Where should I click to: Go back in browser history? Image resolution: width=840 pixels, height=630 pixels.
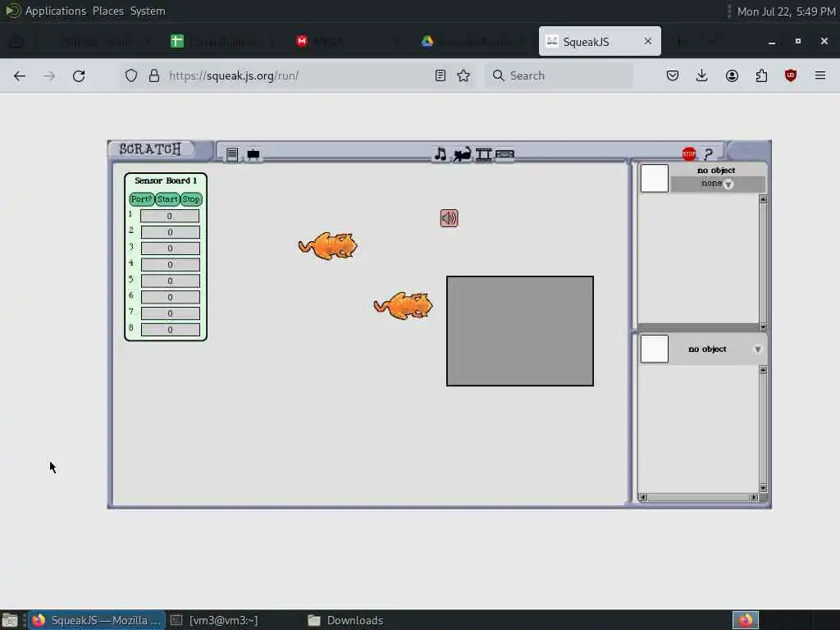pyautogui.click(x=20, y=76)
